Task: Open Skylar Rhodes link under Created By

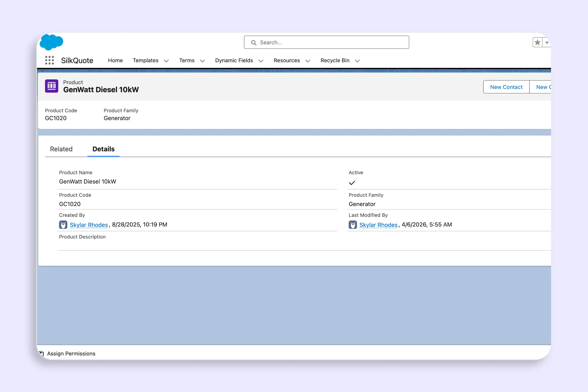Action: 89,225
